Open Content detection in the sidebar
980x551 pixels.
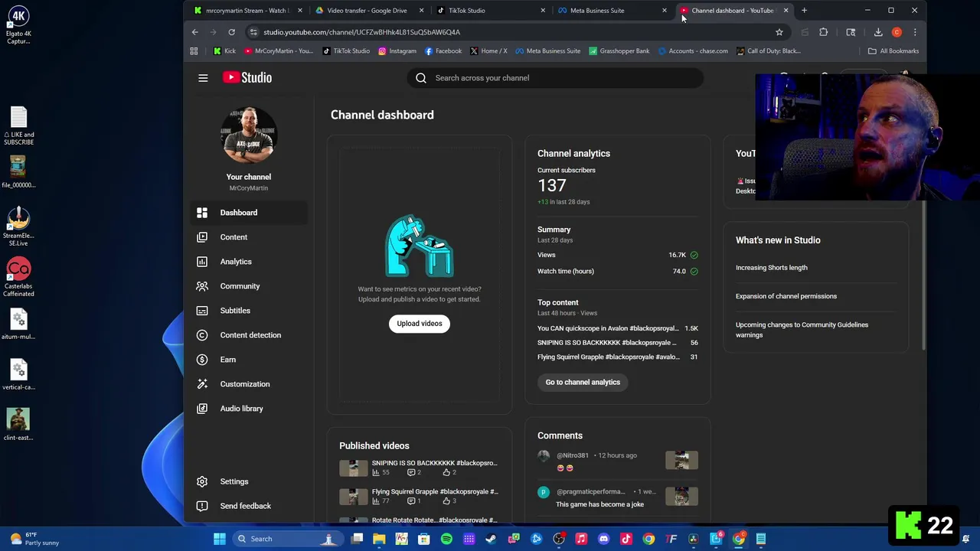click(x=249, y=335)
